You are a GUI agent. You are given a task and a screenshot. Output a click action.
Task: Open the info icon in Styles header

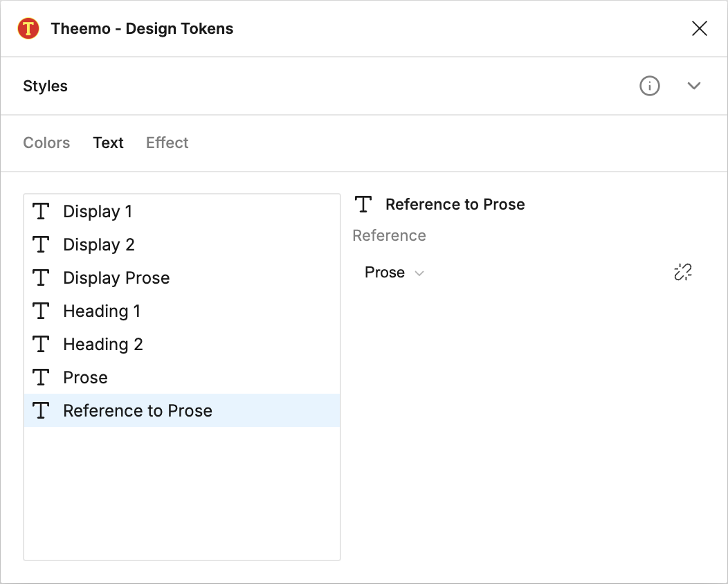649,86
